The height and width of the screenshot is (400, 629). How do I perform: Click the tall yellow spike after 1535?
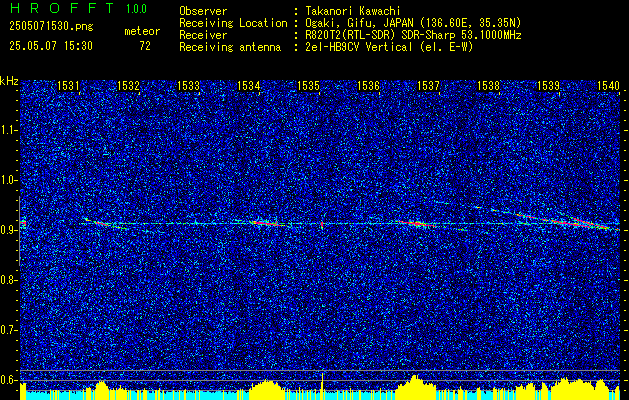click(x=322, y=384)
